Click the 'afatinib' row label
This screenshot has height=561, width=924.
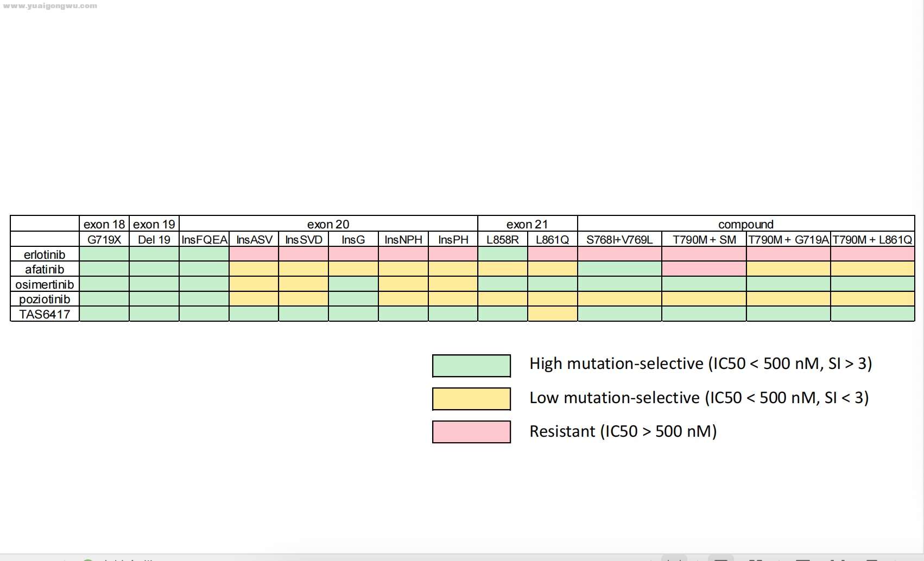[45, 269]
